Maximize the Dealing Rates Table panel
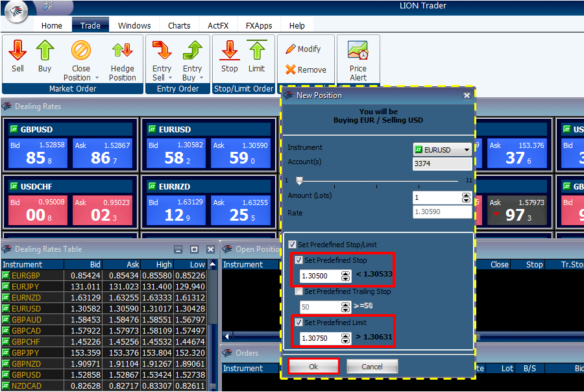The width and height of the screenshot is (584, 392). [194, 250]
